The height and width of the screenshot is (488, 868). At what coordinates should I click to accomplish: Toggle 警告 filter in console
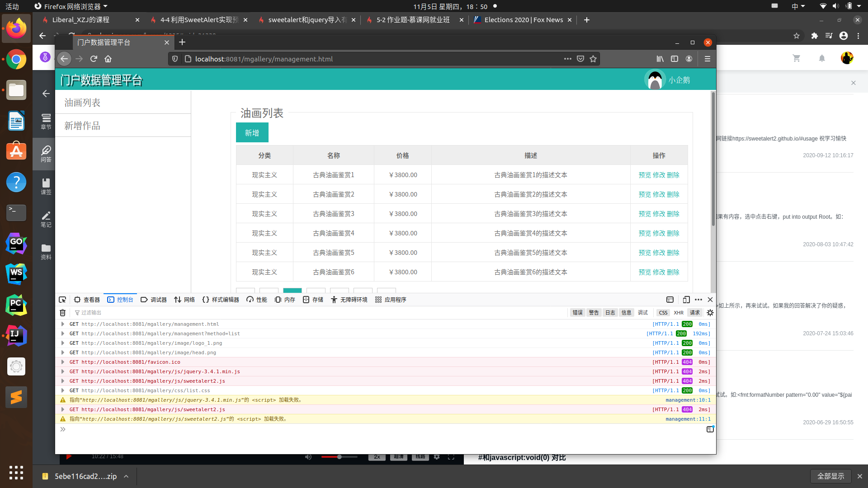click(x=594, y=313)
